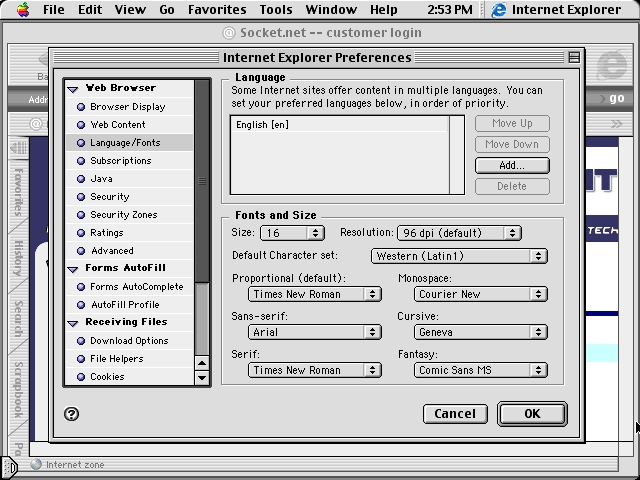
Task: Click the category list scroll up arrow
Action: [x=202, y=363]
